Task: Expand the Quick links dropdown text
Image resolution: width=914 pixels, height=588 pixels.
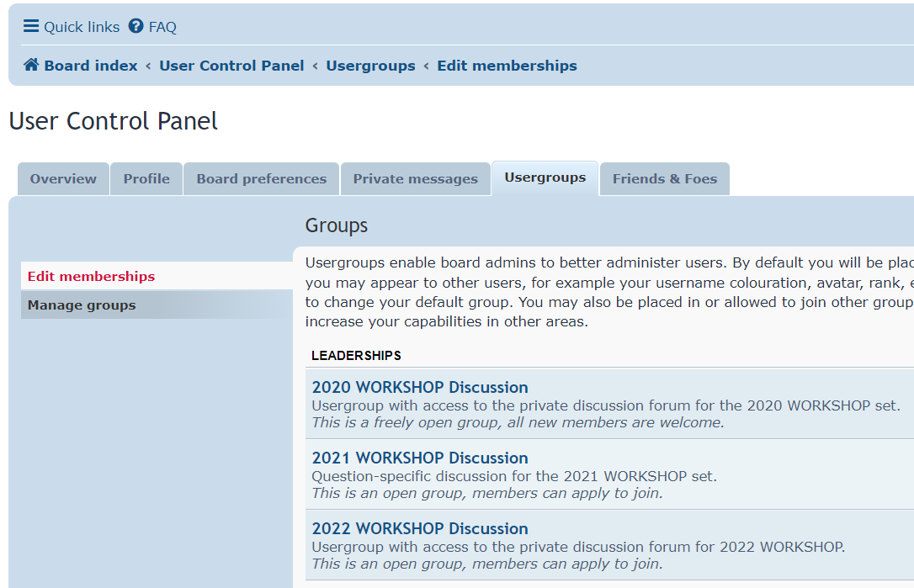Action: pos(82,27)
